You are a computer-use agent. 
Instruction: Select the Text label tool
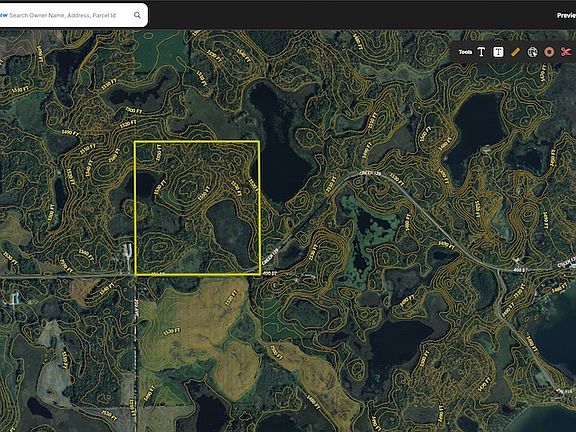coord(481,52)
